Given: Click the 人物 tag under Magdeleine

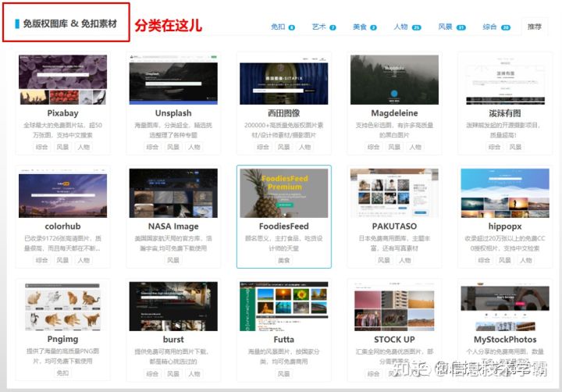Looking at the screenshot, I should click(x=415, y=147).
